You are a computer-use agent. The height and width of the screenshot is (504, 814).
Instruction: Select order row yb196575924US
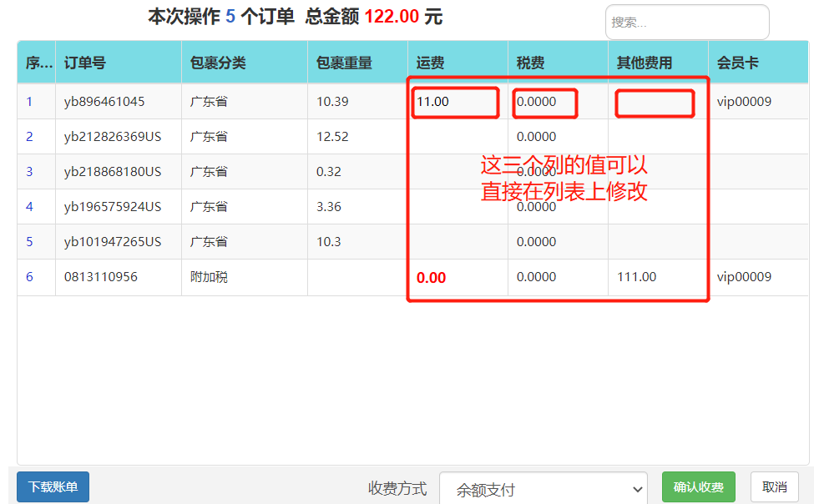(412, 207)
